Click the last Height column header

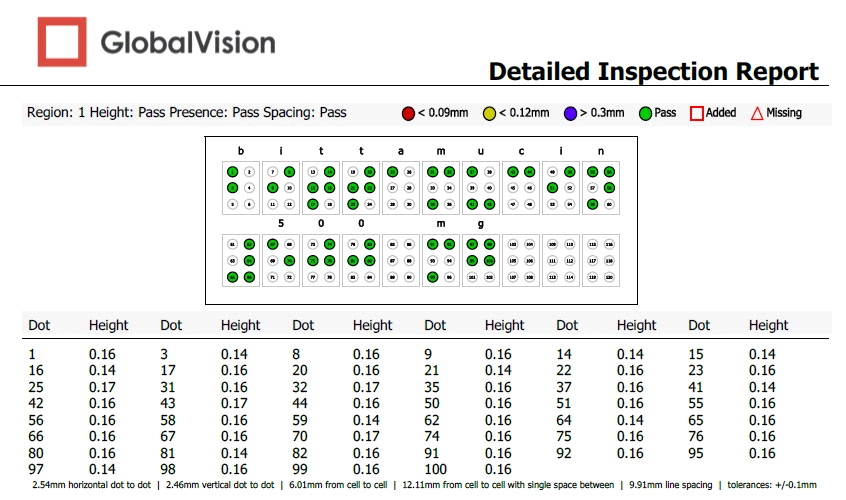768,325
